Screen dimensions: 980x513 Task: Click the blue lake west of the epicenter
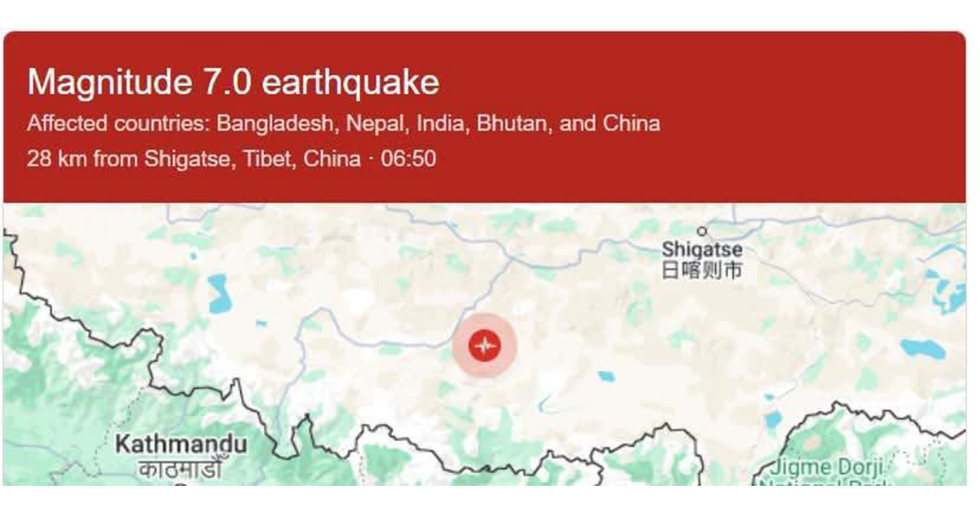[x=220, y=294]
